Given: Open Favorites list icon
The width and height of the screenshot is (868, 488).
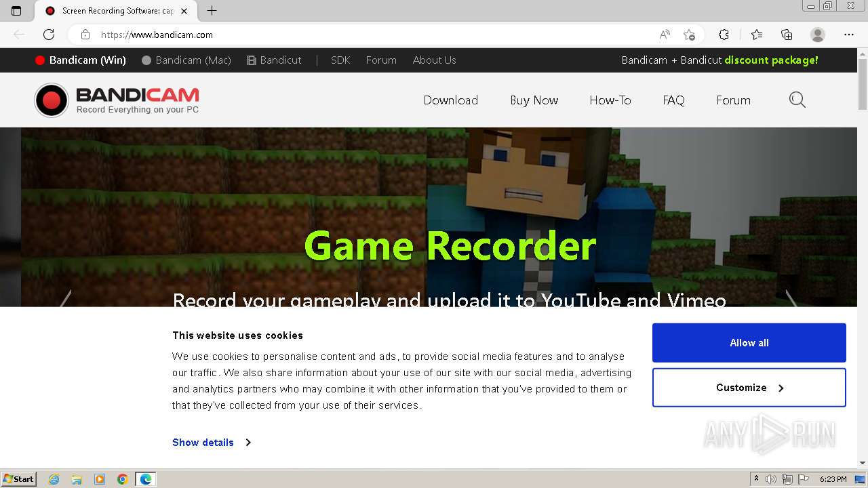Looking at the screenshot, I should (x=757, y=35).
